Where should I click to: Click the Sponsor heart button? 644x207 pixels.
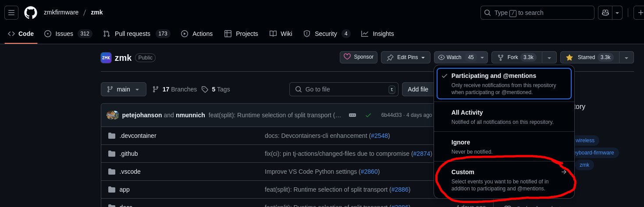358,57
